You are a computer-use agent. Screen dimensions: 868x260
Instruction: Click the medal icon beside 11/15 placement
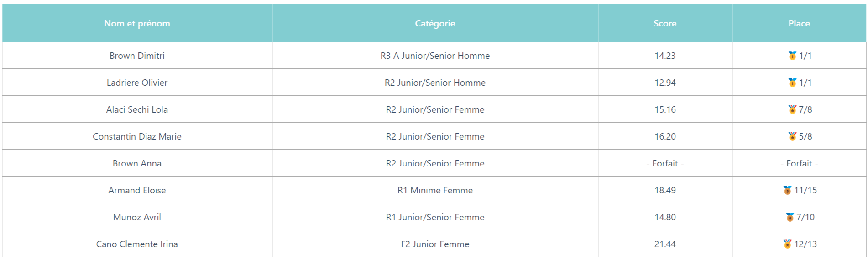coord(787,190)
